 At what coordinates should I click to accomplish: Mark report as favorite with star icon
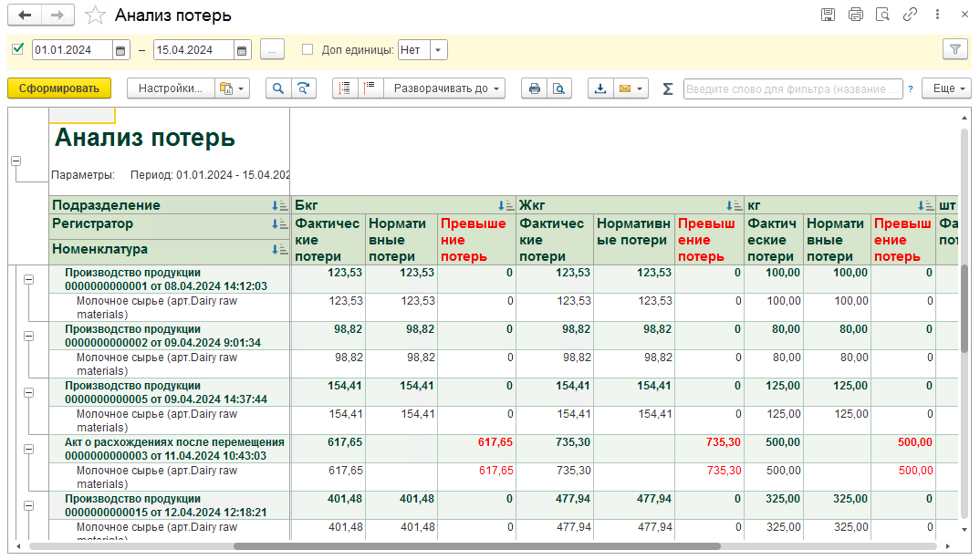click(95, 15)
